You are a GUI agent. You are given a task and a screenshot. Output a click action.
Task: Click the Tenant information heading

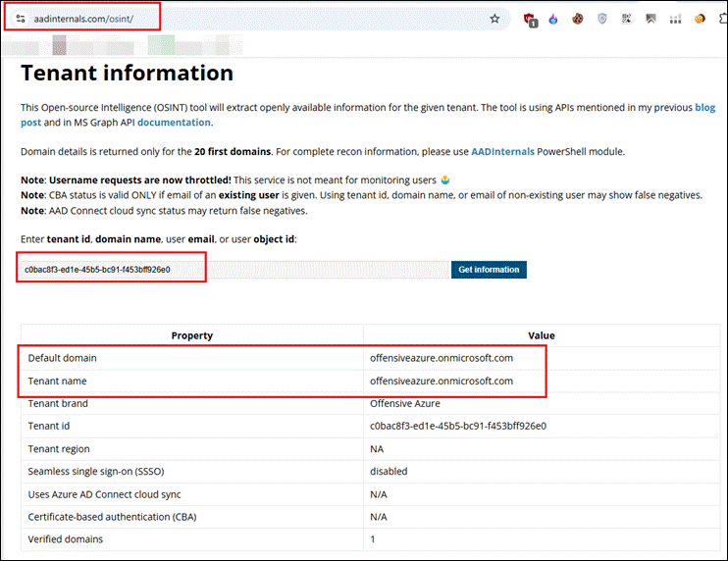[x=127, y=73]
